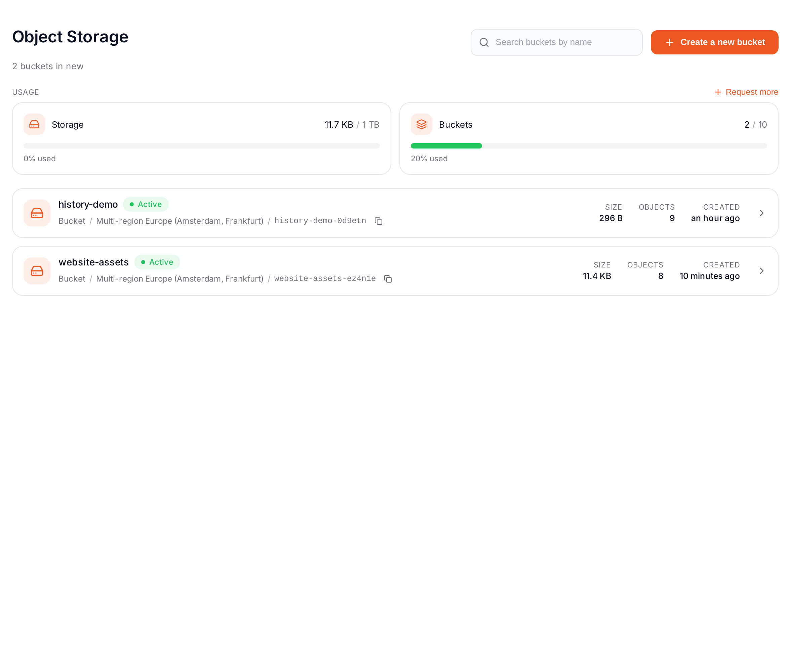This screenshot has width=792, height=672.
Task: Click the Storage card title label
Action: click(x=68, y=125)
